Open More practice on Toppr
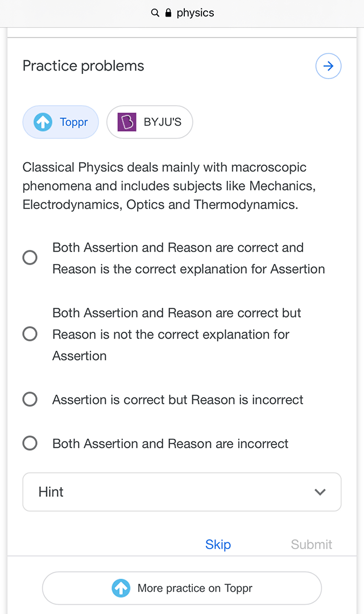 click(x=181, y=588)
